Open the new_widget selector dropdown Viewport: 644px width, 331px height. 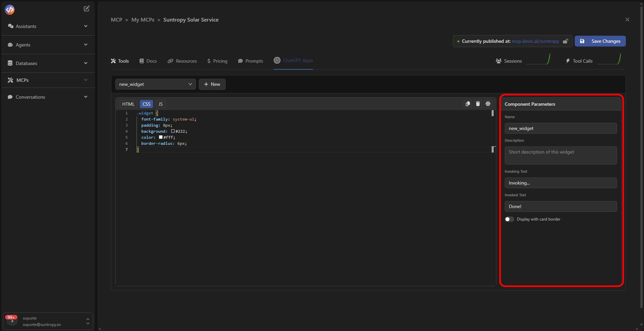156,84
